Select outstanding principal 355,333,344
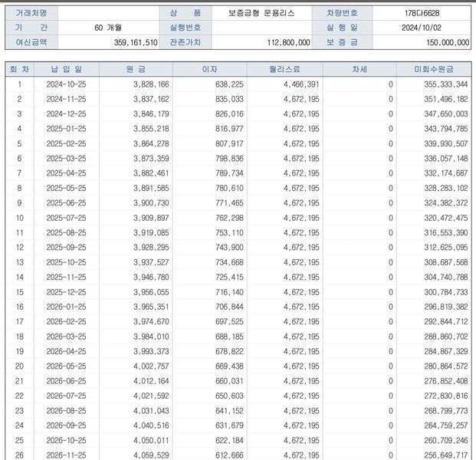476x460 pixels. [446, 84]
